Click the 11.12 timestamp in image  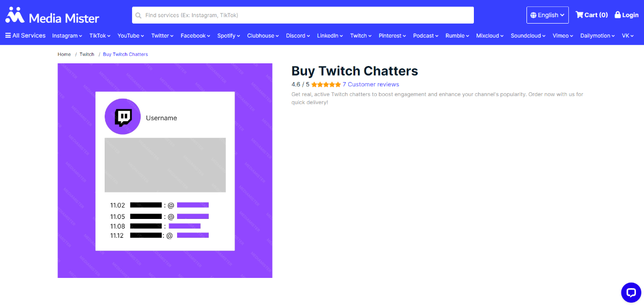click(x=118, y=236)
